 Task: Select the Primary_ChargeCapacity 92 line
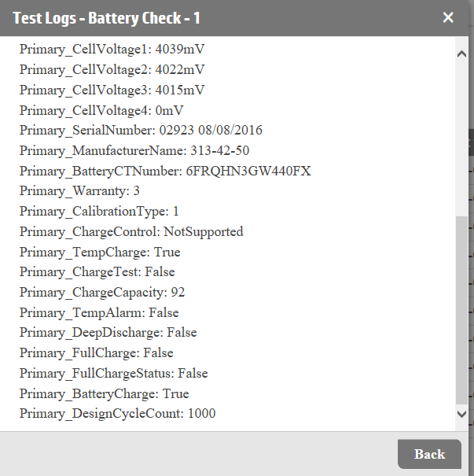tap(102, 292)
